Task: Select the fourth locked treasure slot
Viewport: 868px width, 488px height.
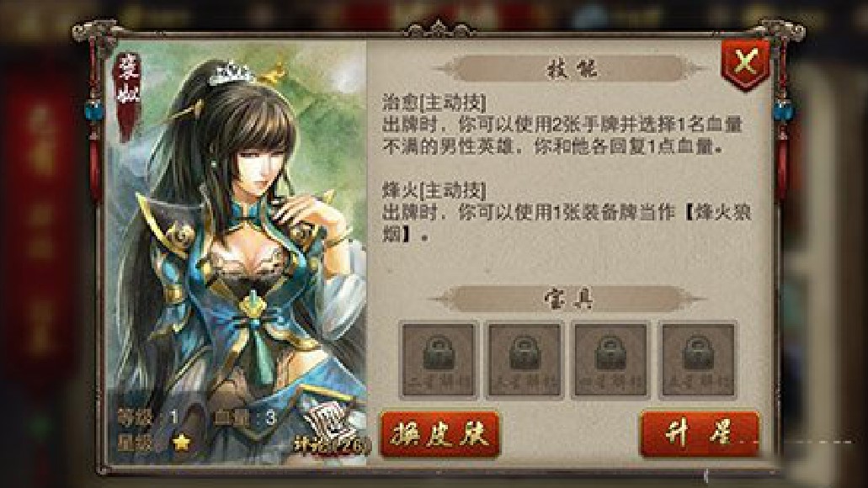Action: coord(698,361)
